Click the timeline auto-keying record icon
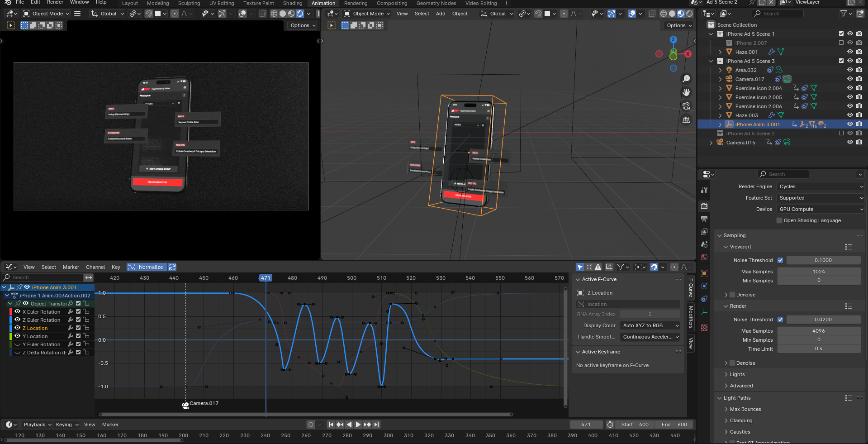 click(x=311, y=425)
